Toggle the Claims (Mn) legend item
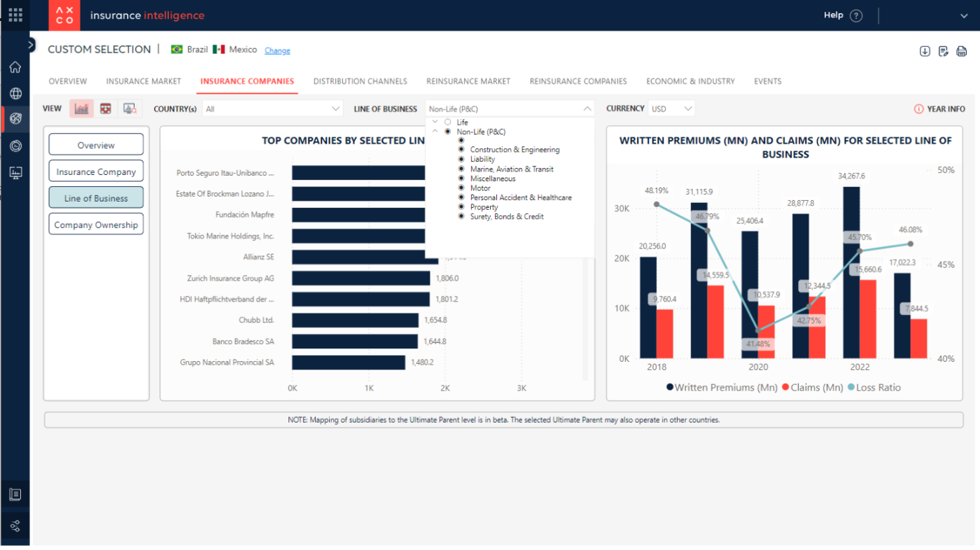 [x=813, y=387]
